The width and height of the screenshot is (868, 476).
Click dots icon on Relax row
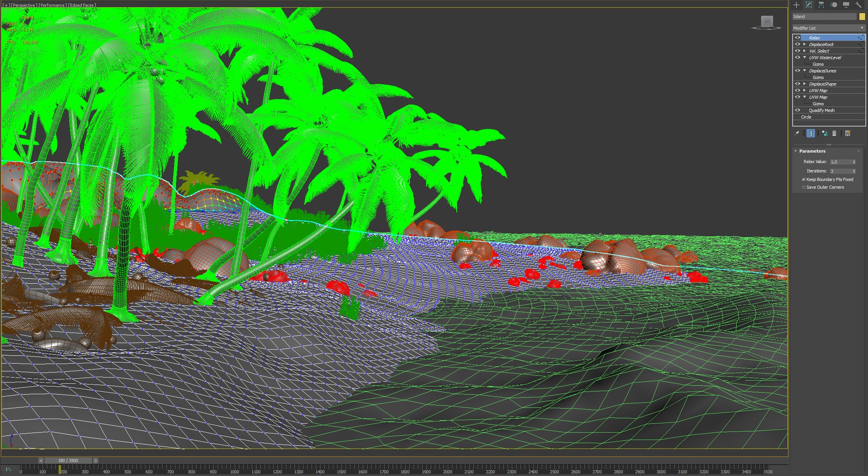(860, 38)
